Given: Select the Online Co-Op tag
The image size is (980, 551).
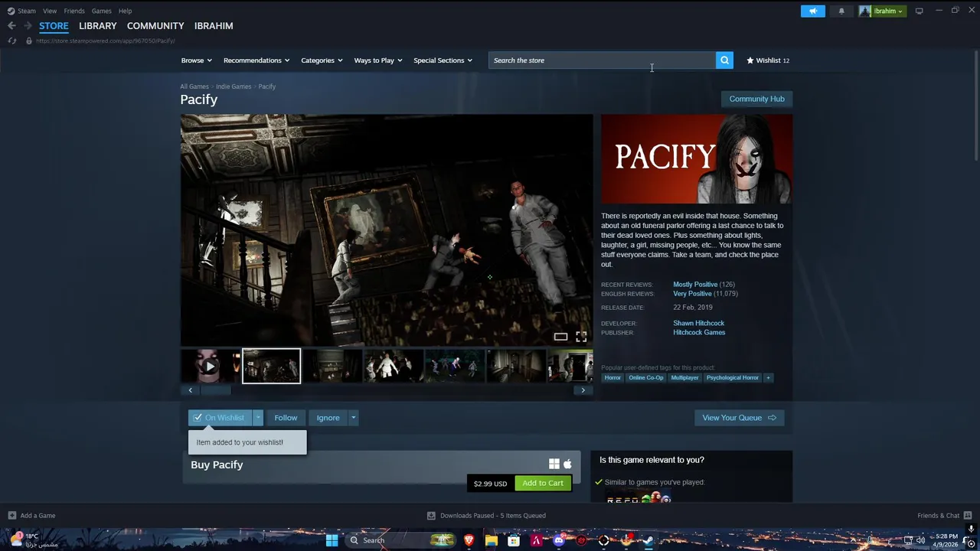Looking at the screenshot, I should click(646, 377).
